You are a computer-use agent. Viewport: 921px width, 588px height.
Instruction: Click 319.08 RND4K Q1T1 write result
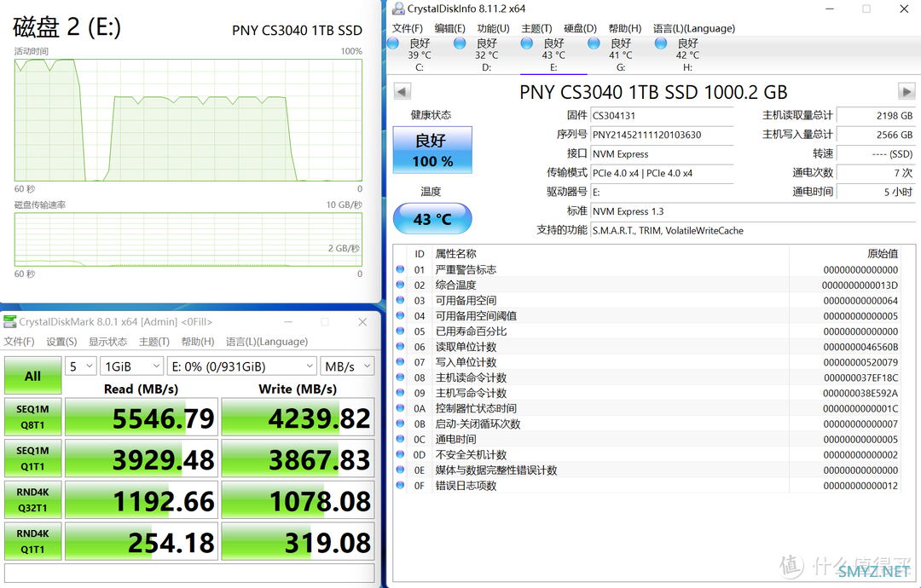pos(298,542)
